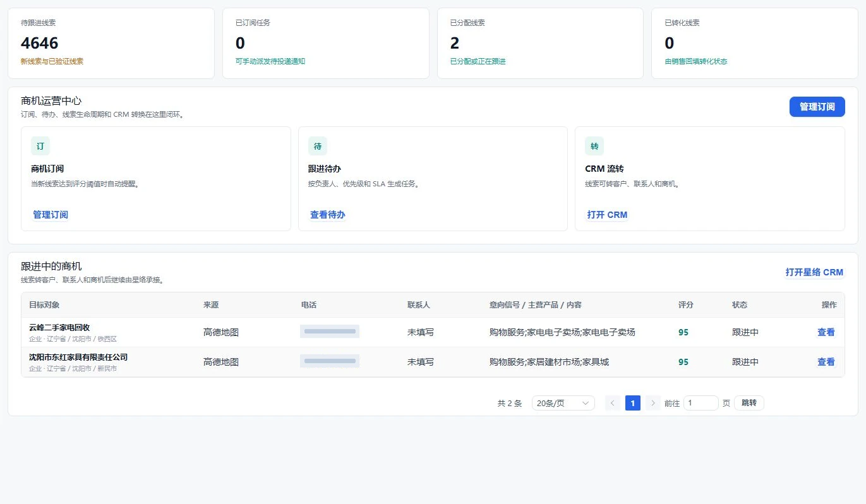Select page 1 in pagination
Image resolution: width=866 pixels, height=504 pixels.
click(633, 403)
